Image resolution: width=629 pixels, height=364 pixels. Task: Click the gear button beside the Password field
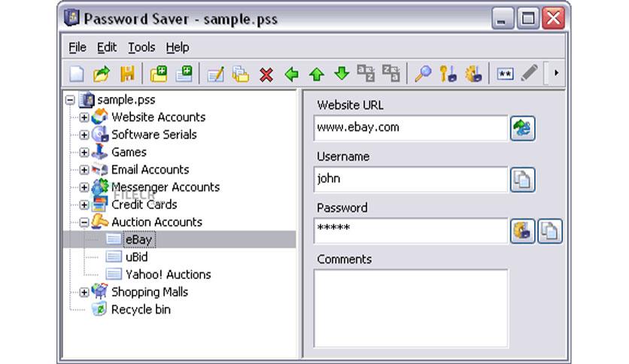point(523,231)
